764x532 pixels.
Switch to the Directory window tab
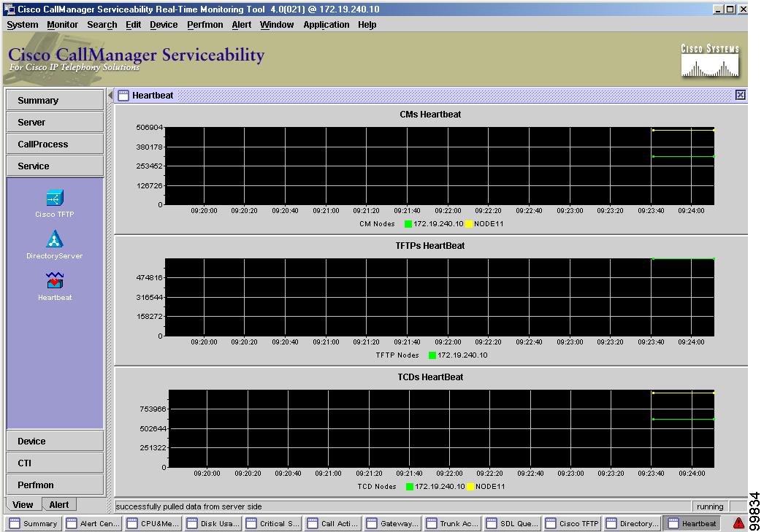point(632,523)
